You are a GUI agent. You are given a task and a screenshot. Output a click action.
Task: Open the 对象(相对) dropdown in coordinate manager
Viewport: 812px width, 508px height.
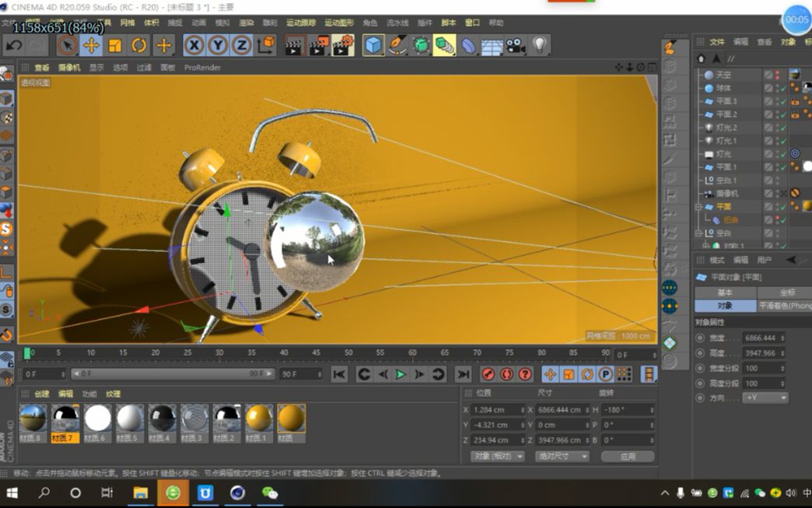[496, 456]
